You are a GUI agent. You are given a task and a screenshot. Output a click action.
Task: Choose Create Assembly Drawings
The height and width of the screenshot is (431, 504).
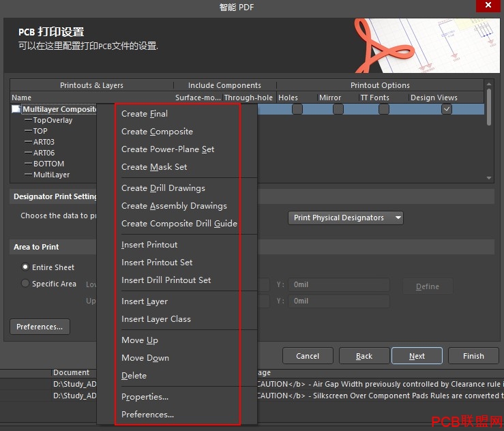pyautogui.click(x=174, y=206)
